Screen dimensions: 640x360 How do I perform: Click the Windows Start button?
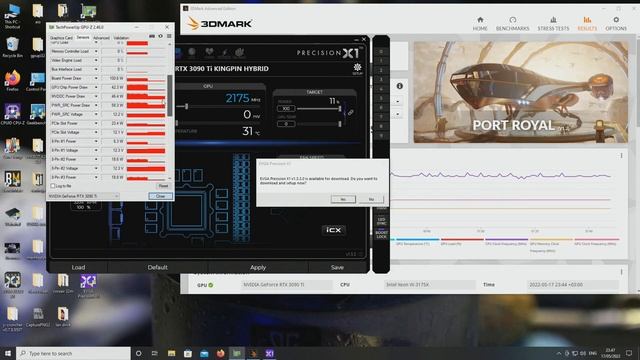[7, 353]
